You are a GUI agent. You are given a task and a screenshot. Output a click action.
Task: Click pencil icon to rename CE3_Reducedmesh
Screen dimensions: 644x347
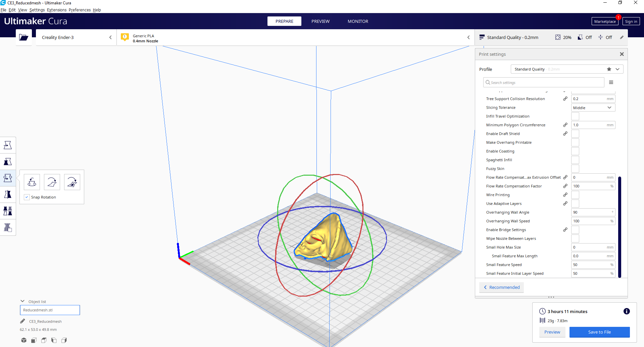click(x=22, y=321)
